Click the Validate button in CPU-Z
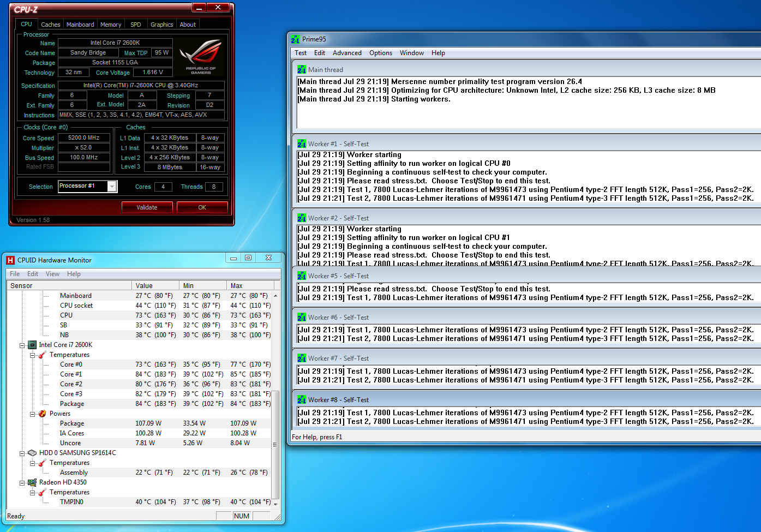The width and height of the screenshot is (761, 532). click(147, 207)
